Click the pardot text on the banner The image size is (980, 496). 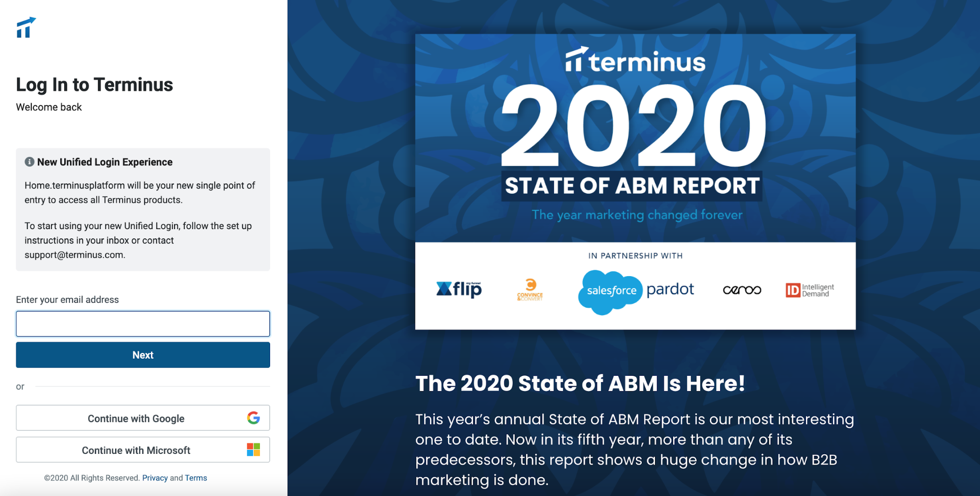[x=670, y=289]
